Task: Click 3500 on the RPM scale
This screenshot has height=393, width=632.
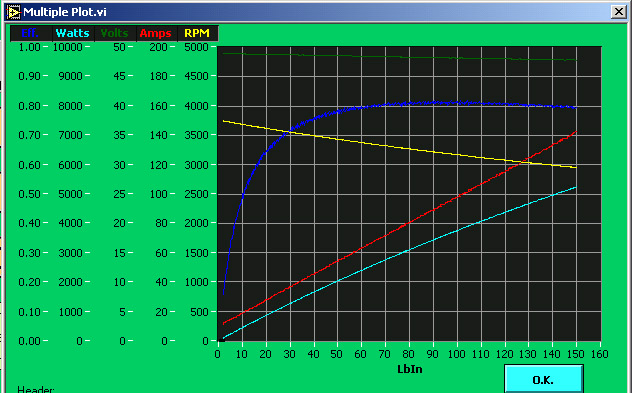Action: 196,135
